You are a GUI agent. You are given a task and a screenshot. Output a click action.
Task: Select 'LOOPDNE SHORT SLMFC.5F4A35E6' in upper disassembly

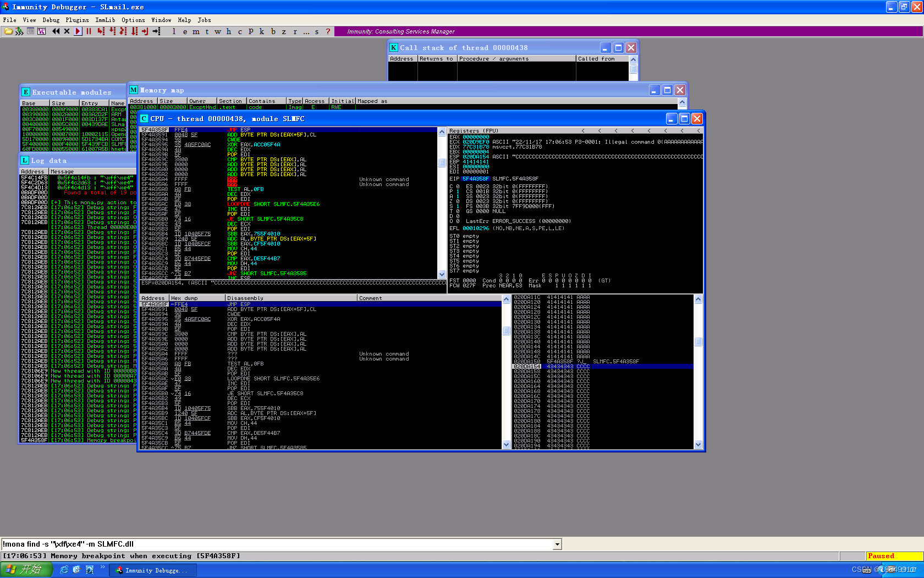273,204
